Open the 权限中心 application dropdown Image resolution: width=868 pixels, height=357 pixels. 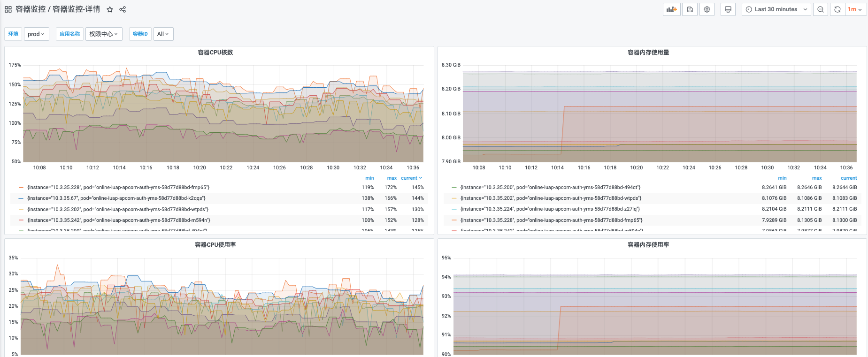pos(104,34)
